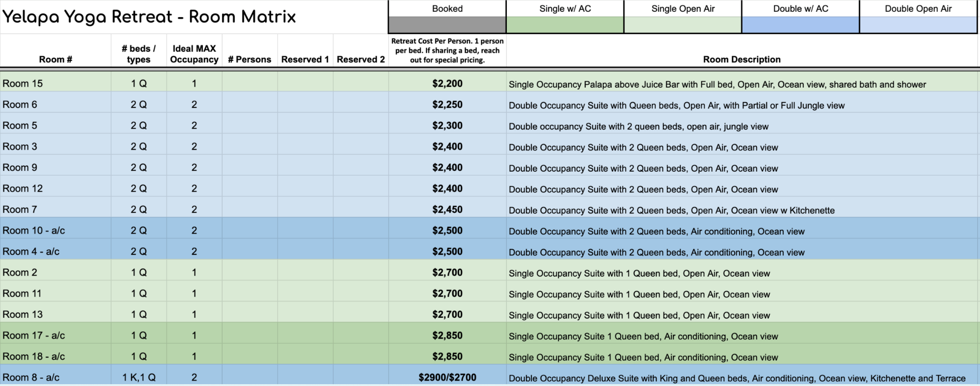Image resolution: width=980 pixels, height=386 pixels.
Task: Select the Single w/ AC green swatch
Action: pyautogui.click(x=565, y=25)
